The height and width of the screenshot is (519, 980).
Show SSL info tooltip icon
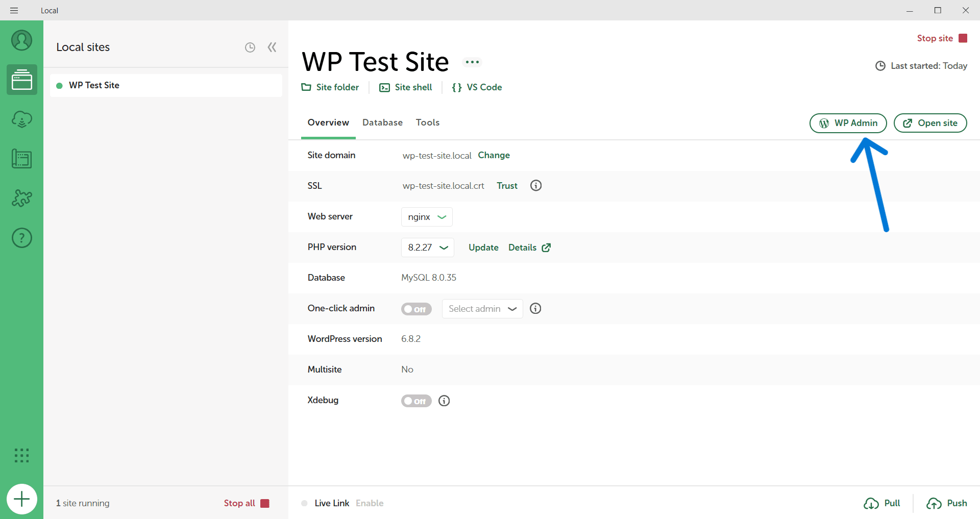tap(536, 185)
